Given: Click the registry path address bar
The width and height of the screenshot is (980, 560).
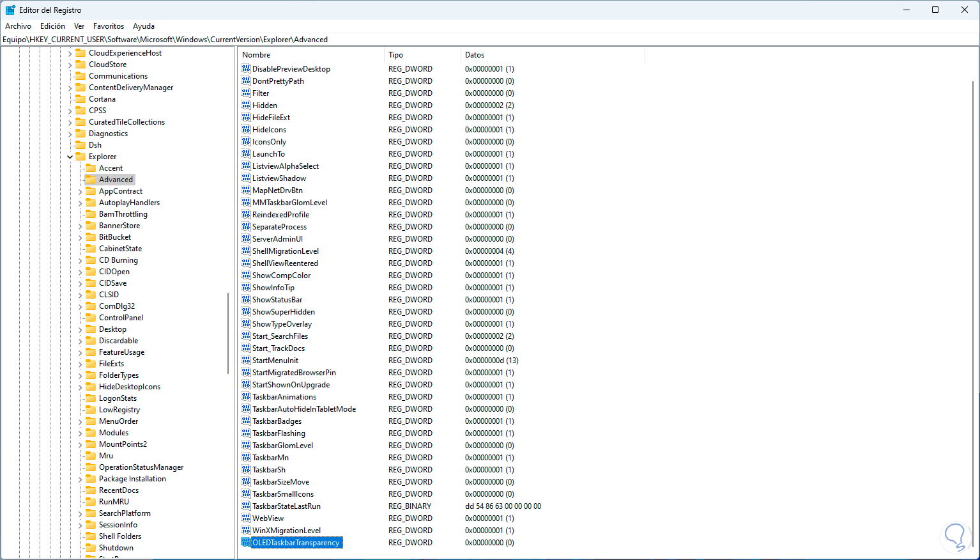Looking at the screenshot, I should [490, 39].
